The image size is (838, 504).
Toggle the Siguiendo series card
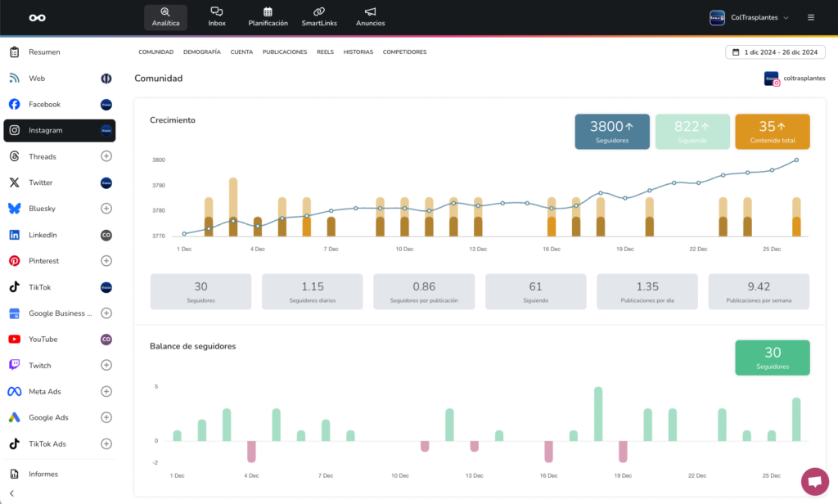[x=692, y=132]
